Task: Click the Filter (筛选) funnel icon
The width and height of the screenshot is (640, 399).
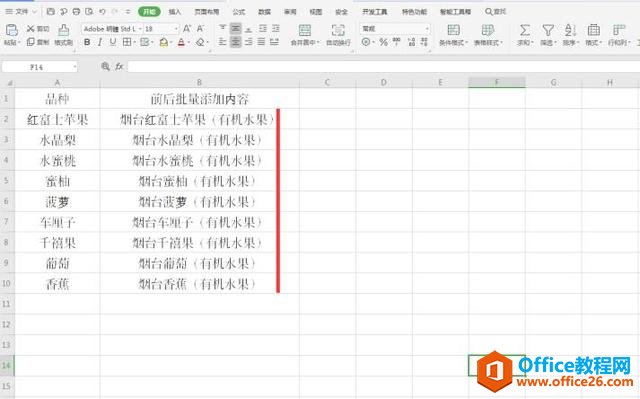Action: (548, 30)
